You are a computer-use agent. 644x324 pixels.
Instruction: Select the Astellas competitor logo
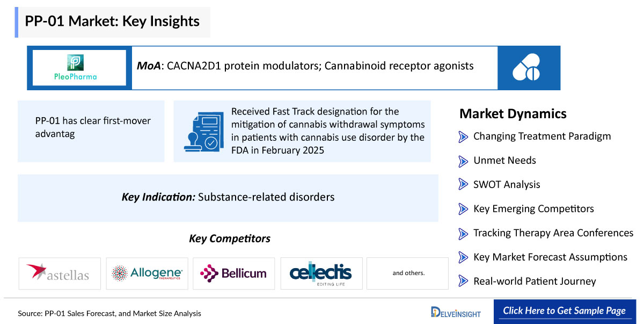point(60,273)
